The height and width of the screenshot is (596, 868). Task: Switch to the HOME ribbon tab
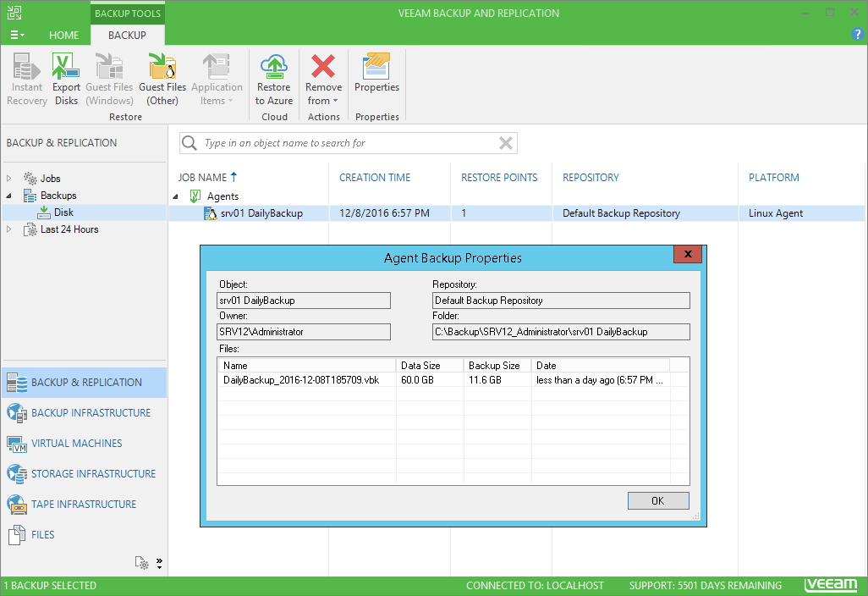pos(63,35)
